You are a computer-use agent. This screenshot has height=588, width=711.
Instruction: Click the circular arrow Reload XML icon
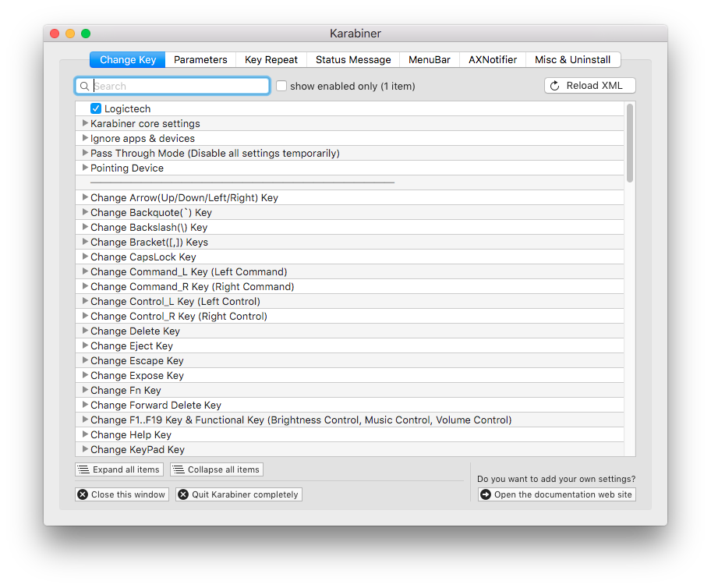[554, 86]
